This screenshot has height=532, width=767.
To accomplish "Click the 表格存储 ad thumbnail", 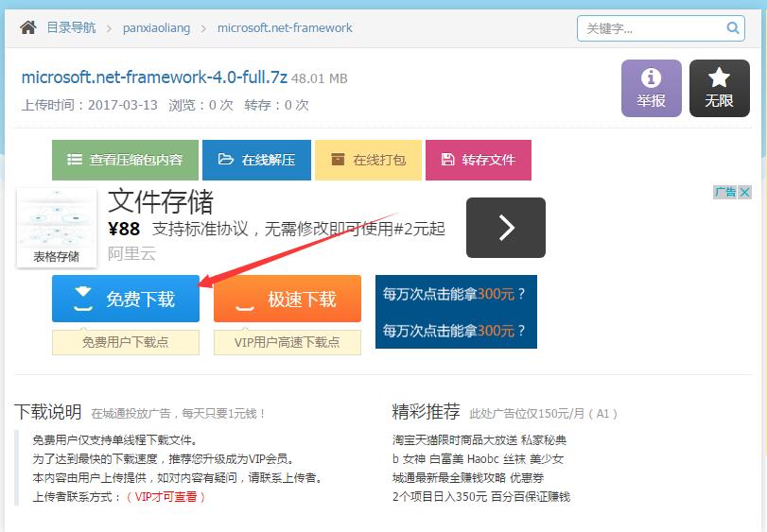I will [x=57, y=228].
